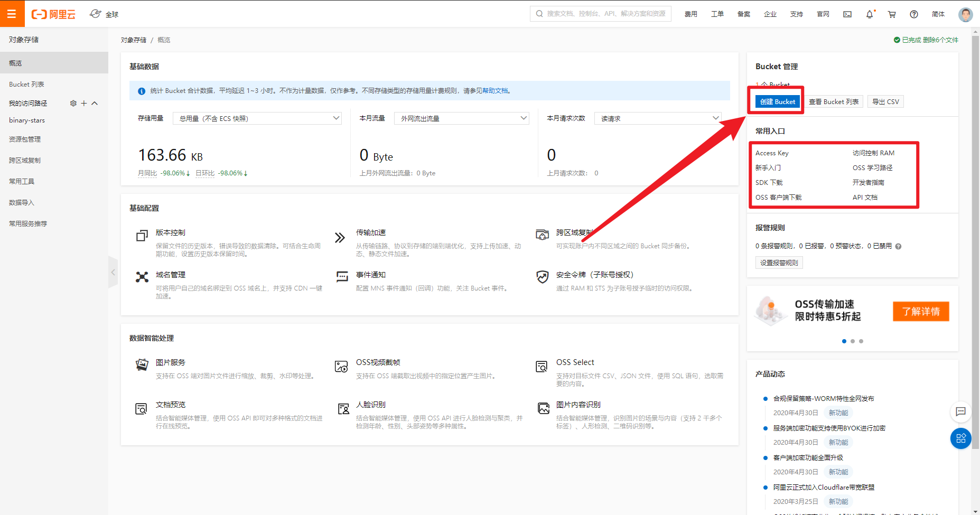Open the 事件通知 icon
This screenshot has height=515, width=980.
coord(342,276)
